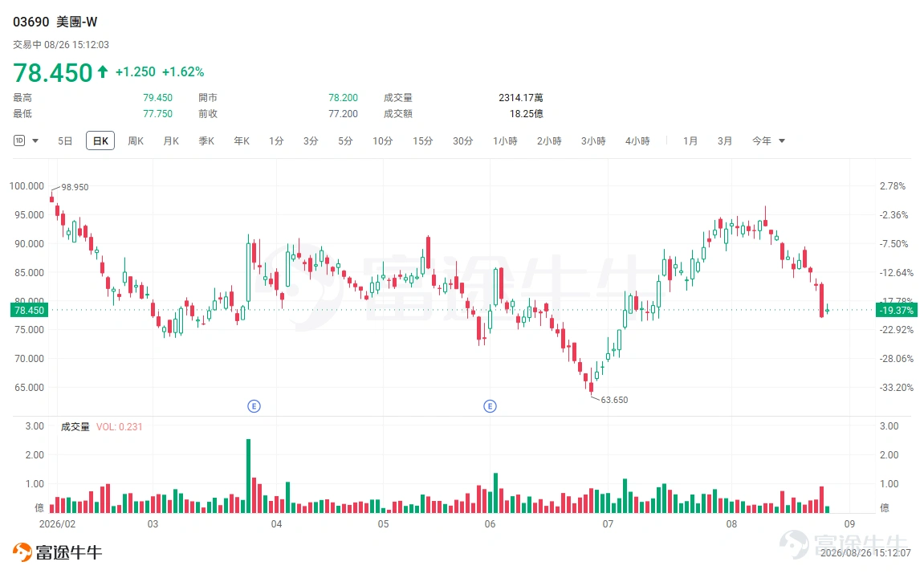The image size is (924, 574).
Task: Click the earnings E marker near 04
Action: [x=254, y=406]
